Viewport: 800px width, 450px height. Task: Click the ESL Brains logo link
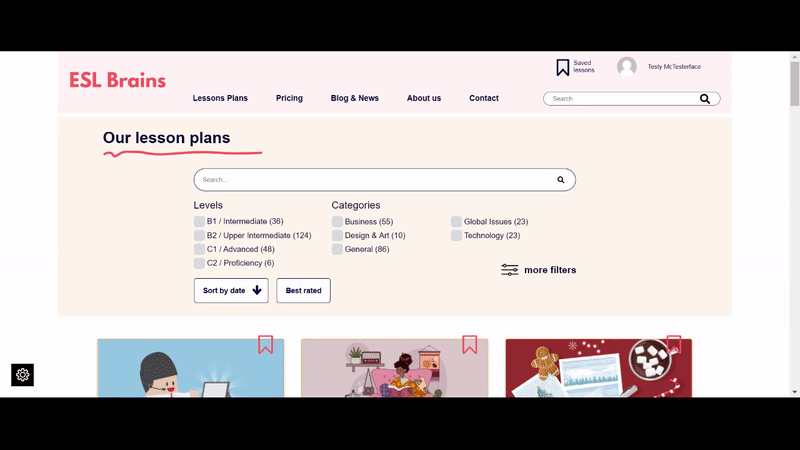tap(117, 80)
